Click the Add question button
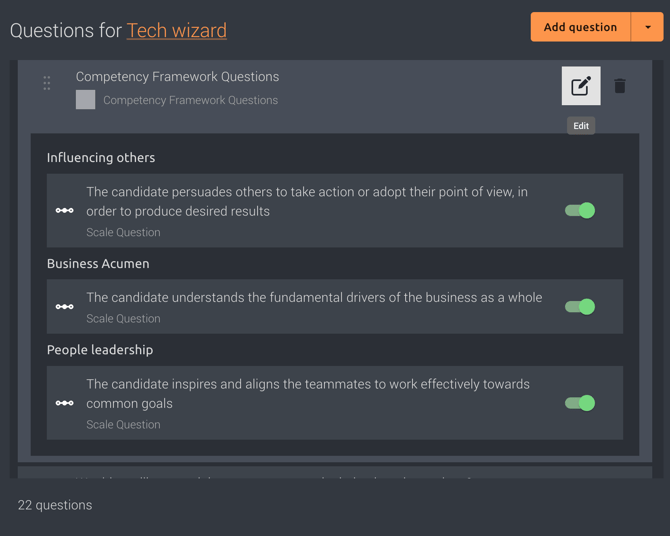 [580, 27]
